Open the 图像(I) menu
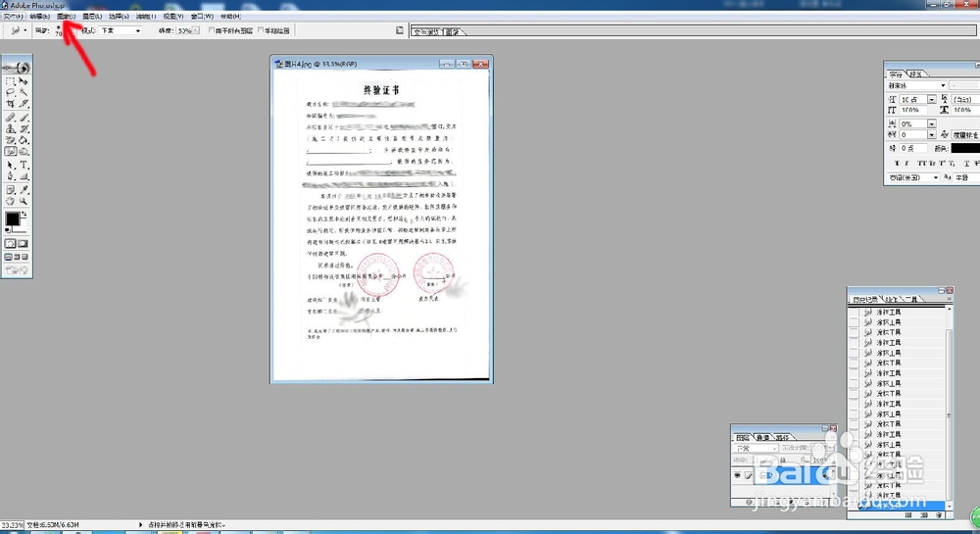This screenshot has width=980, height=534. coord(66,17)
